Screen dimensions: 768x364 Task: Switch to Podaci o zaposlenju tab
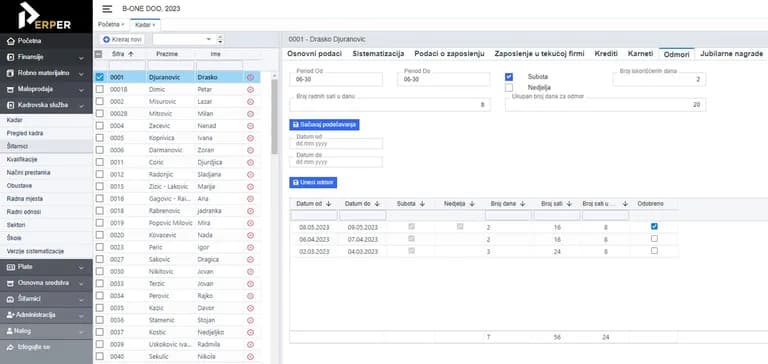(x=449, y=54)
